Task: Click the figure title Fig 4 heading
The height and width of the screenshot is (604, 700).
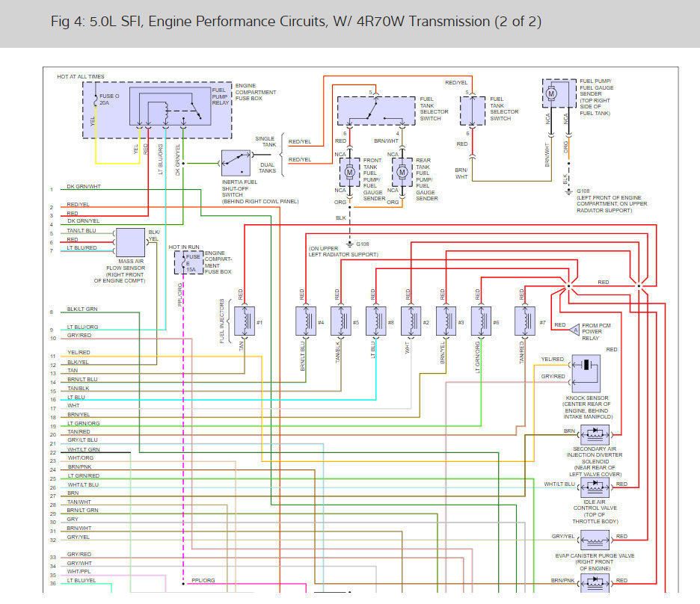Action: [x=296, y=22]
